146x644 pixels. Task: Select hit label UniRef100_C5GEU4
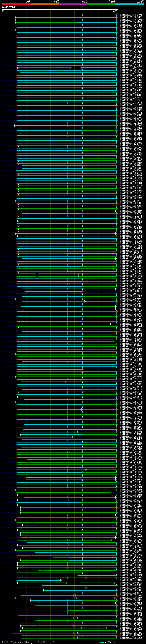click(x=131, y=183)
